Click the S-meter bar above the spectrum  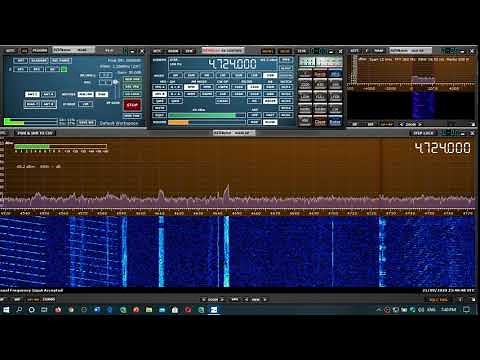61,146
